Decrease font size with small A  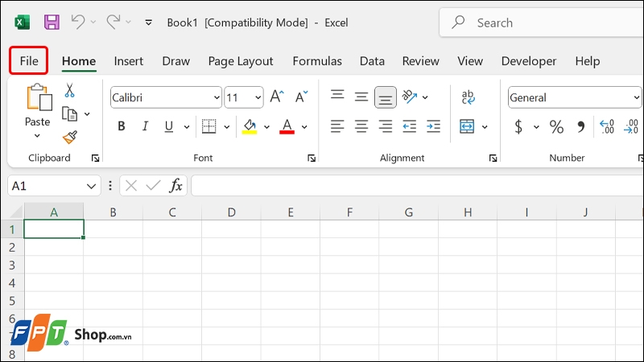(x=301, y=97)
